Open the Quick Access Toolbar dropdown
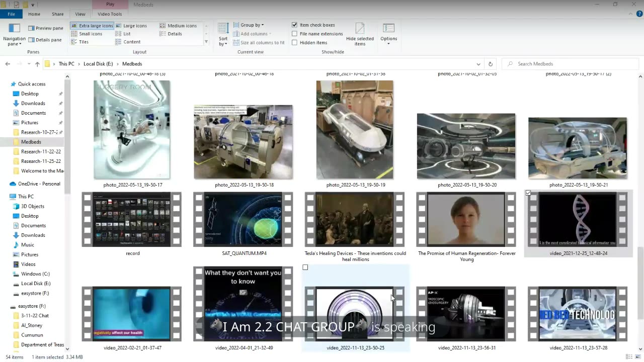 (33, 5)
